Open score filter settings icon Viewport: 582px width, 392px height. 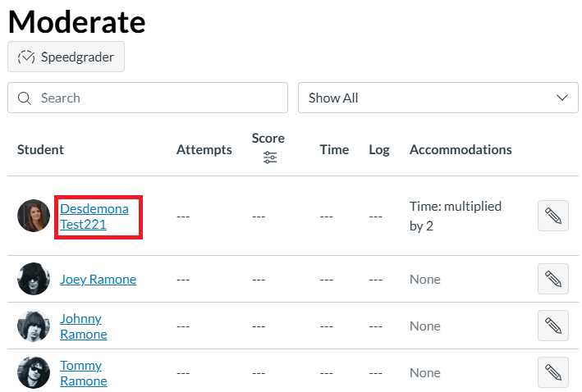click(x=269, y=157)
